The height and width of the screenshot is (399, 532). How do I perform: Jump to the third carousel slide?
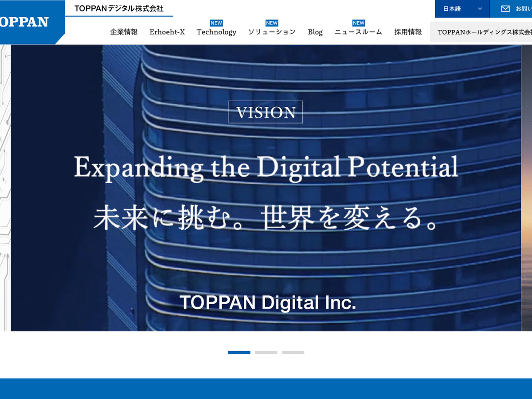pyautogui.click(x=293, y=352)
